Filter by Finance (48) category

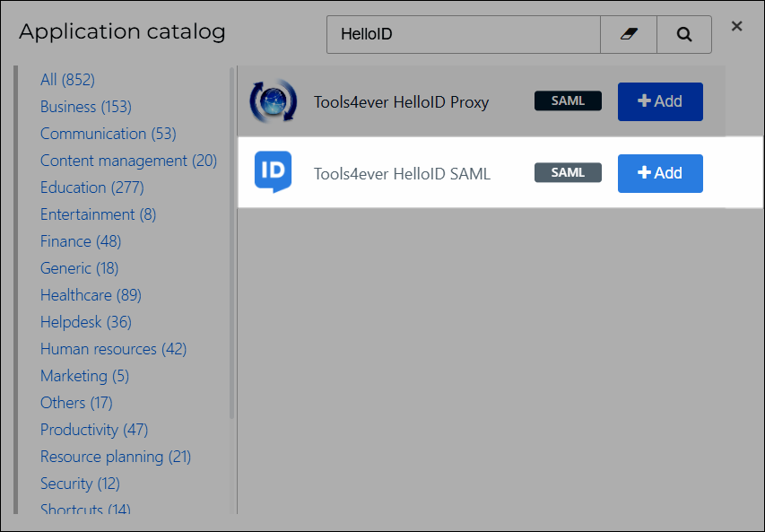81,241
